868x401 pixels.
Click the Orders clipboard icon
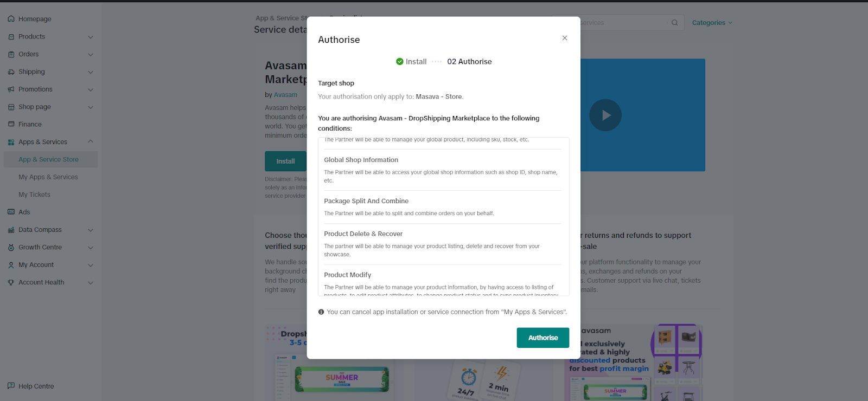(x=11, y=54)
